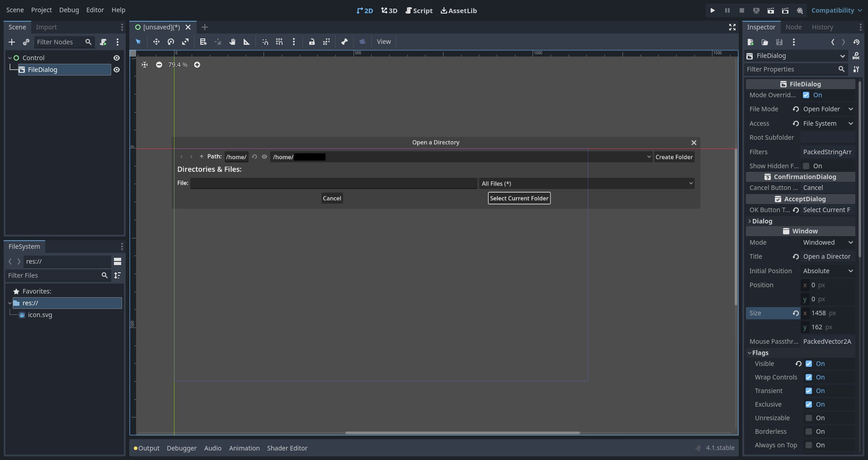
Task: Select the Move mode tool
Action: coord(156,42)
